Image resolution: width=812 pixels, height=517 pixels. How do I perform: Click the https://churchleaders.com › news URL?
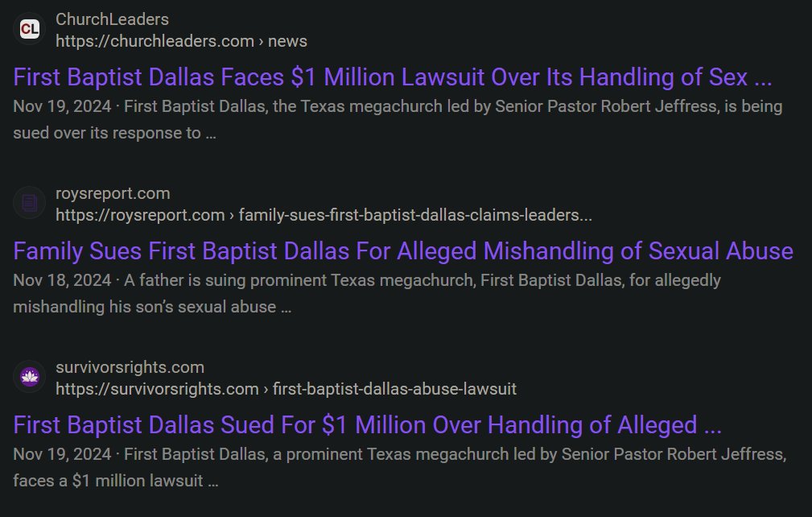point(181,41)
